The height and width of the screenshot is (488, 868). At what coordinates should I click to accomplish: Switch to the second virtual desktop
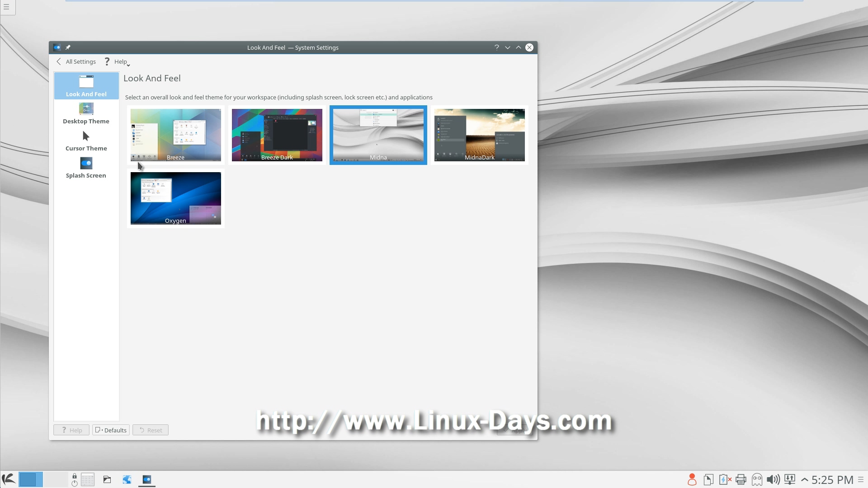(55, 479)
